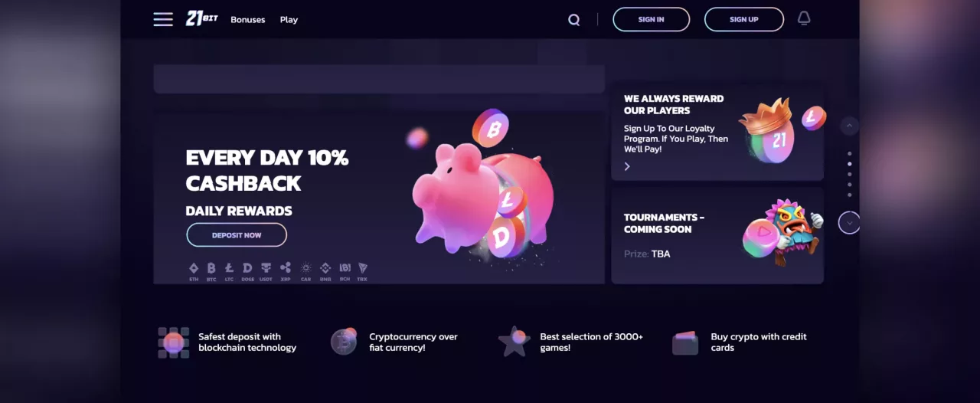This screenshot has height=403, width=980.
Task: Open the Play menu item
Action: point(289,20)
